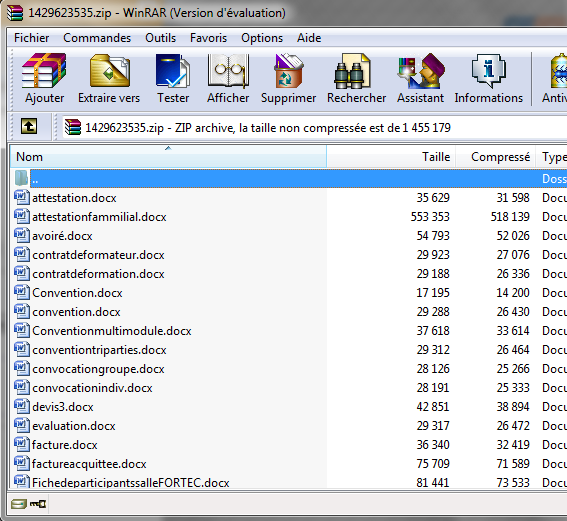Open the Outils menu
The height and width of the screenshot is (521, 567).
tap(161, 38)
